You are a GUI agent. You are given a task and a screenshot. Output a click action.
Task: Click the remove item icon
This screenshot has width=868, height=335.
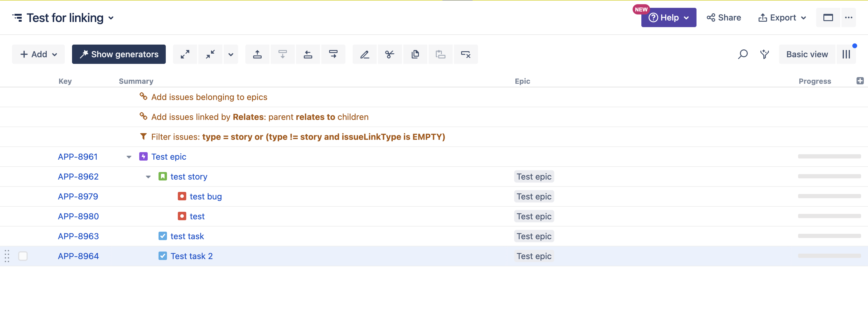click(x=466, y=54)
